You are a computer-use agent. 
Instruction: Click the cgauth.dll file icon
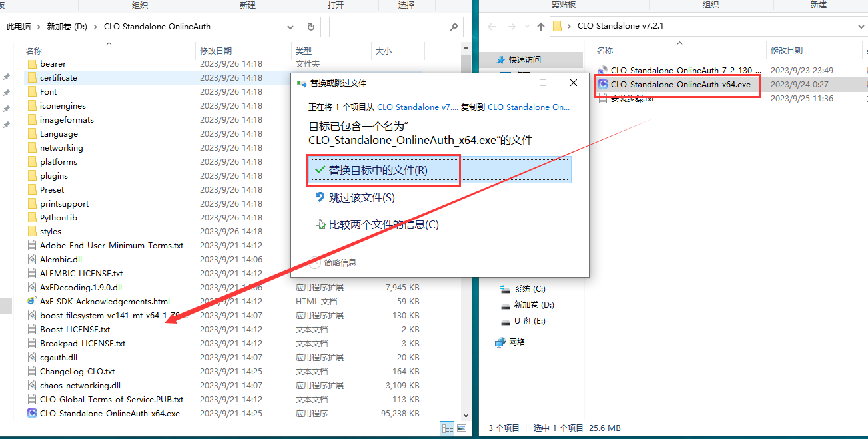coord(32,358)
